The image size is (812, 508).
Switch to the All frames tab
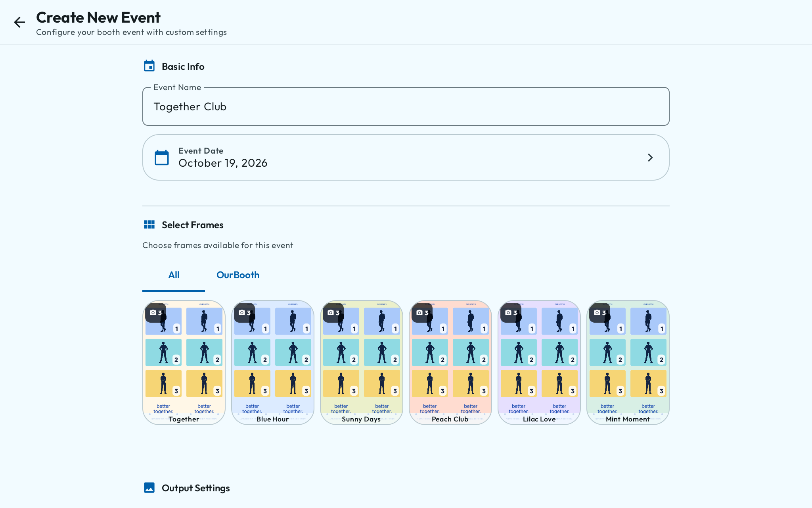click(x=174, y=275)
